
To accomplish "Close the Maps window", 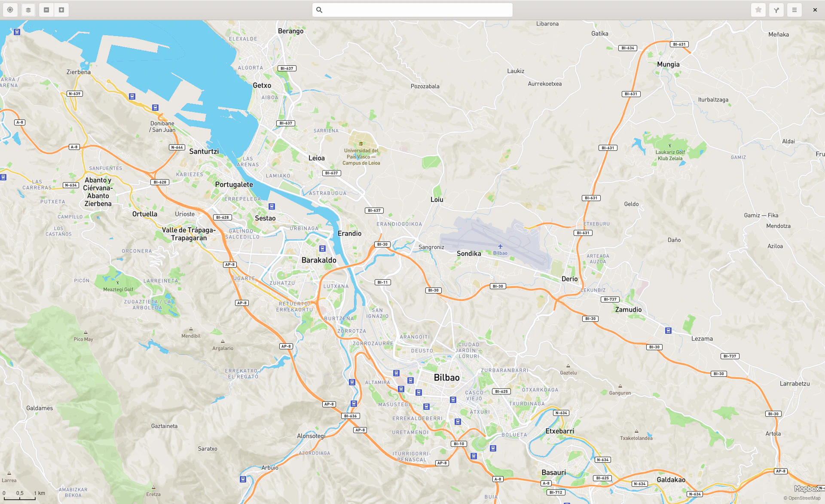I will pyautogui.click(x=815, y=10).
